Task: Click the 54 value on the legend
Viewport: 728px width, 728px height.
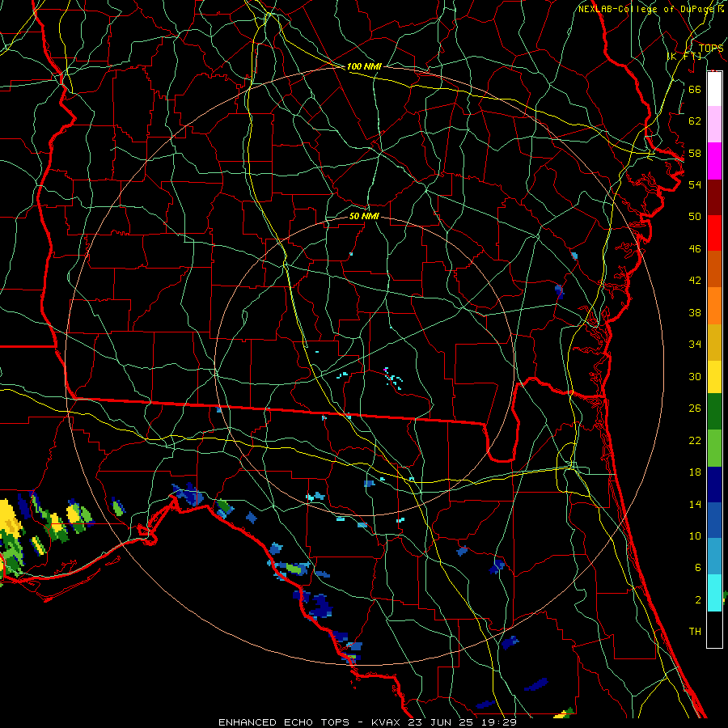Action: coord(695,184)
